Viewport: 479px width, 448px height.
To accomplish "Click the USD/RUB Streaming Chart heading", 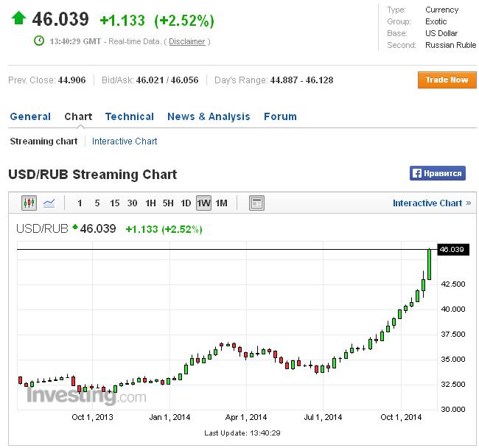I will pos(93,175).
